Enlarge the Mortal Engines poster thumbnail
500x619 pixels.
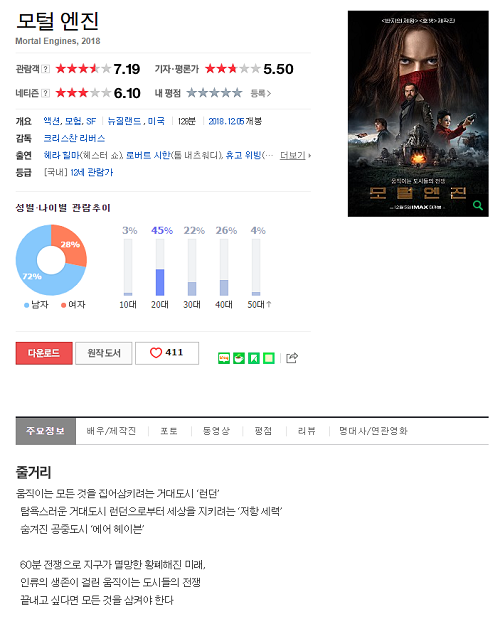[x=418, y=114]
